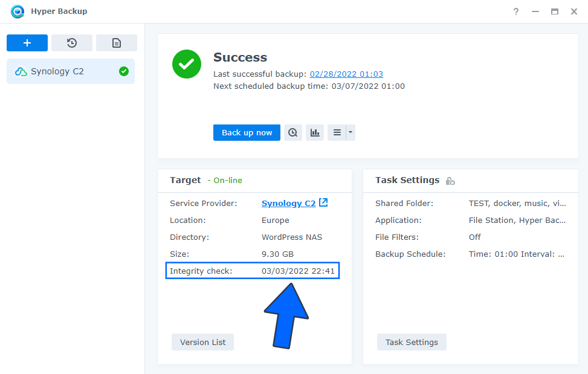Close the Hyper Backup window
This screenshot has height=374, width=588.
(x=574, y=11)
